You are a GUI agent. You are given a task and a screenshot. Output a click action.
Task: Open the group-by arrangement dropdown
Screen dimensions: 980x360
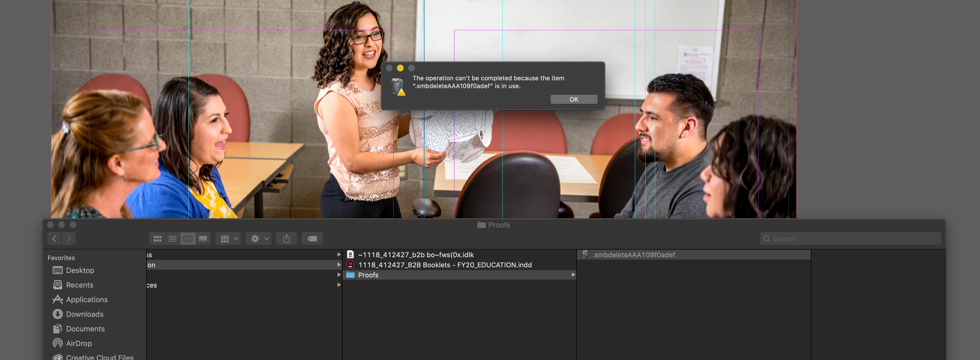(x=228, y=239)
